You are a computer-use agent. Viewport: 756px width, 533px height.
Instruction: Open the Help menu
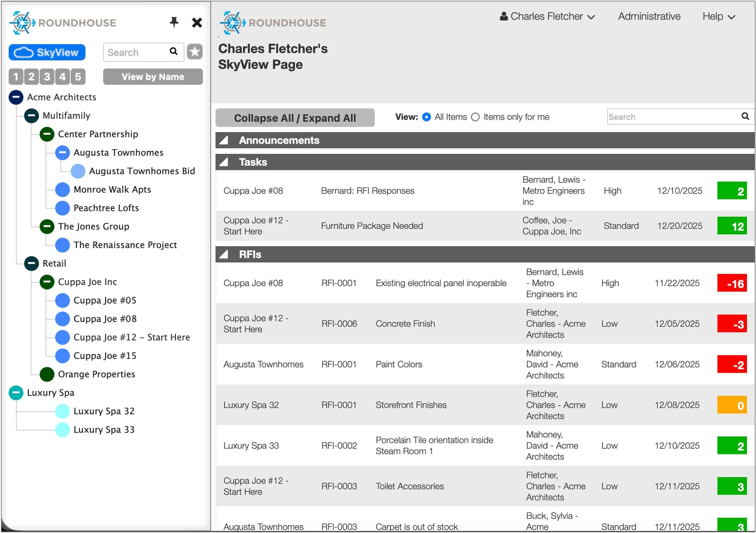(718, 16)
